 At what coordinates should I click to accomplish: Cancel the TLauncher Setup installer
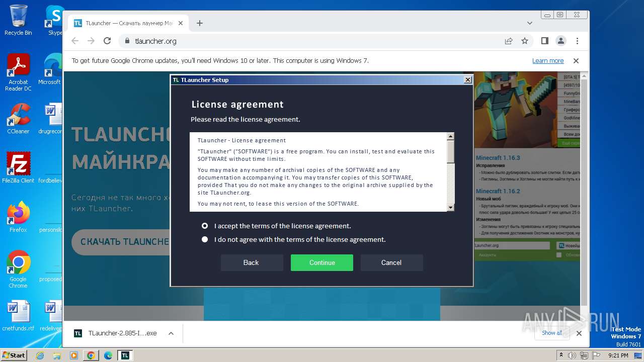coord(391,262)
